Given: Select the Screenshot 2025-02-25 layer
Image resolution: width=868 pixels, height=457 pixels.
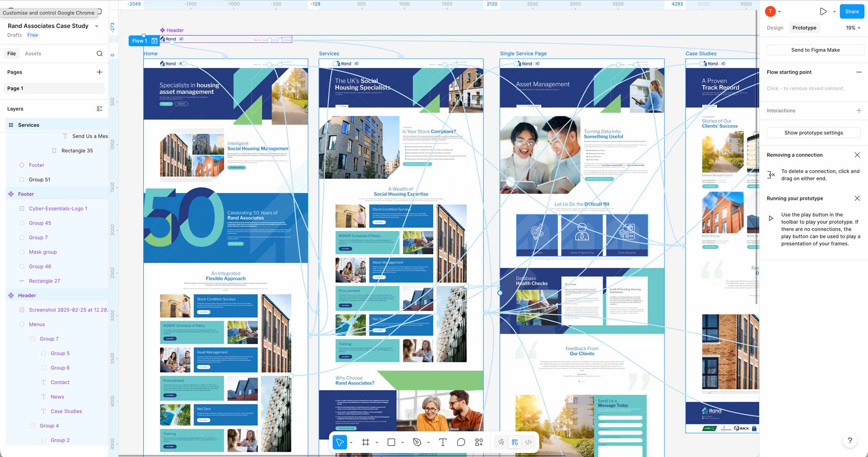Looking at the screenshot, I should [x=68, y=310].
